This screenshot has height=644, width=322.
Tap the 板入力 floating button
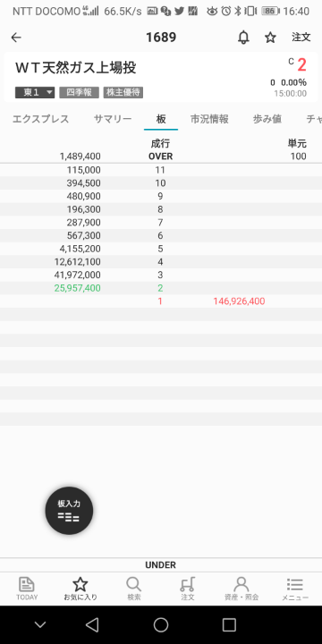click(x=69, y=511)
